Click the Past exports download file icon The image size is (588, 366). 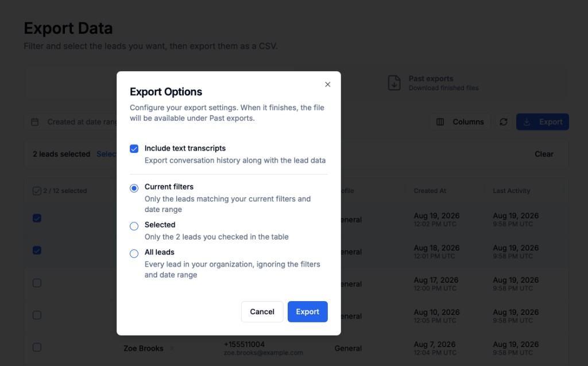(394, 83)
